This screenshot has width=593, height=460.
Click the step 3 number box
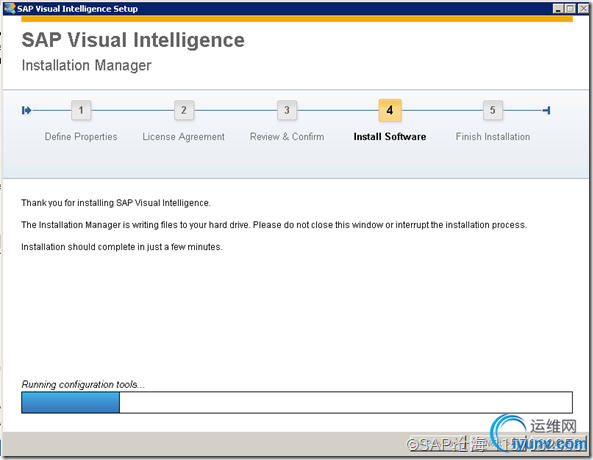(x=287, y=110)
